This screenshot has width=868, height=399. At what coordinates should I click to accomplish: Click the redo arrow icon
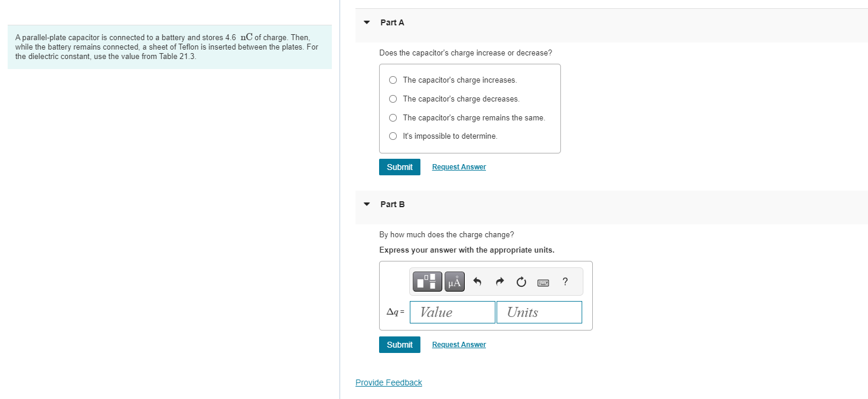(x=500, y=282)
